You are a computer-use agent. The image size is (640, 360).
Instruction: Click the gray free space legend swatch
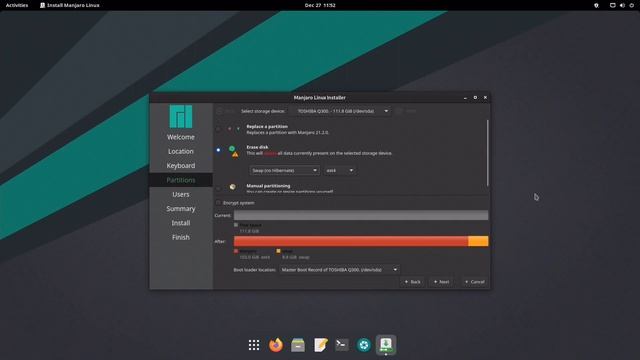click(x=236, y=225)
